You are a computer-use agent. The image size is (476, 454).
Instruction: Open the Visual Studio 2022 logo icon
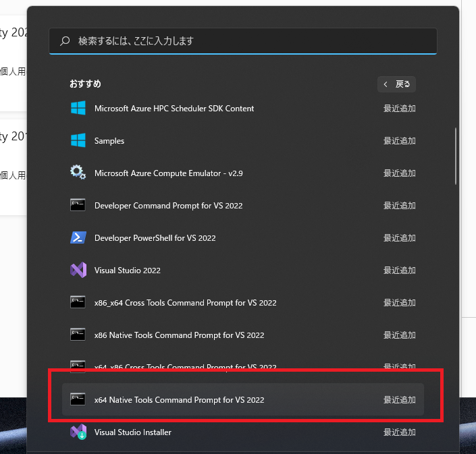(78, 270)
